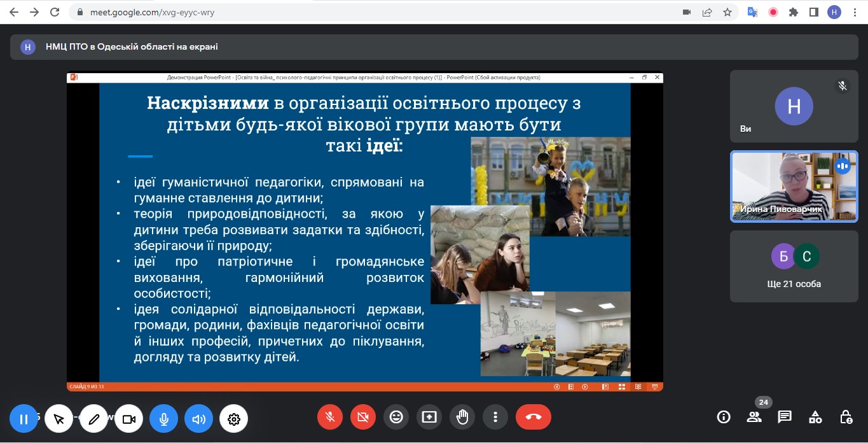This screenshot has height=443, width=868.
Task: Toggle recorder microphone capture
Action: click(163, 419)
